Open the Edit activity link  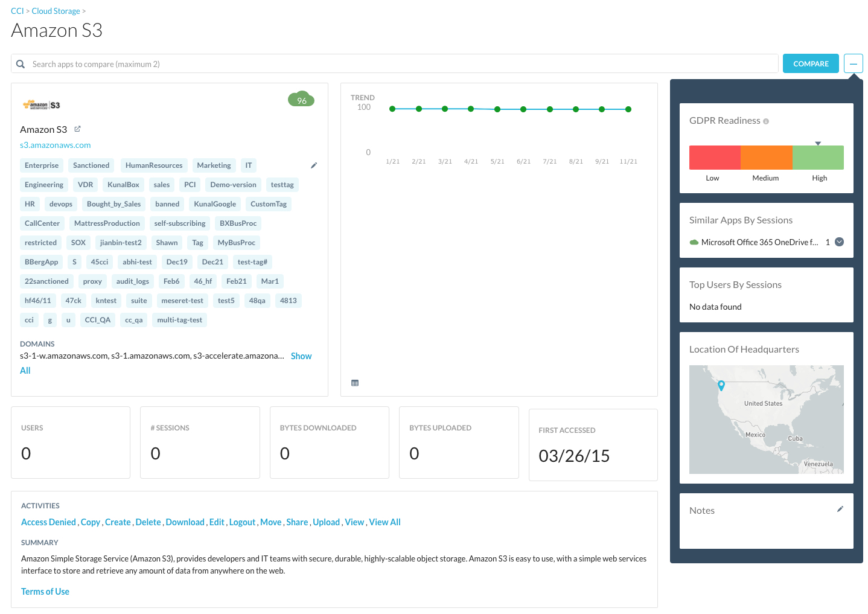(217, 522)
